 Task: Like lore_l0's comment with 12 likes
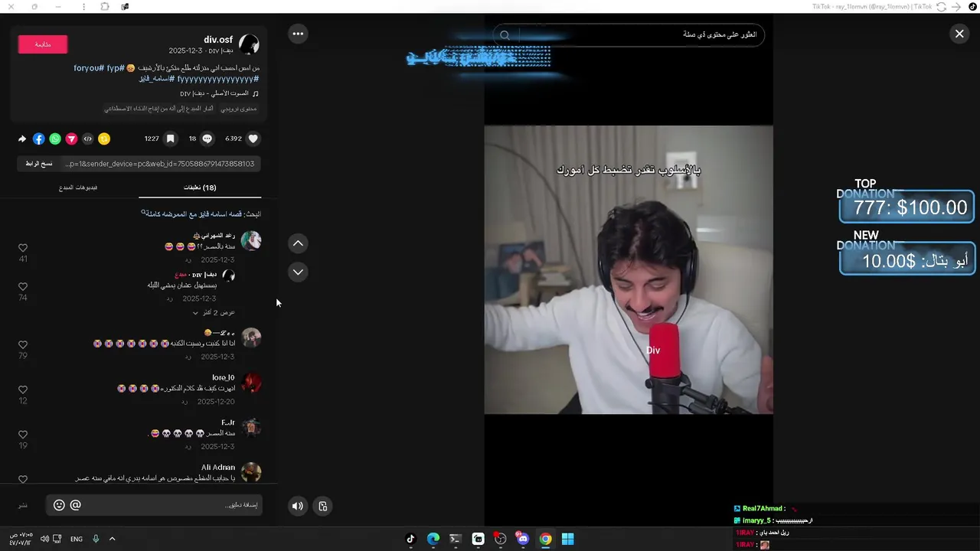(23, 390)
